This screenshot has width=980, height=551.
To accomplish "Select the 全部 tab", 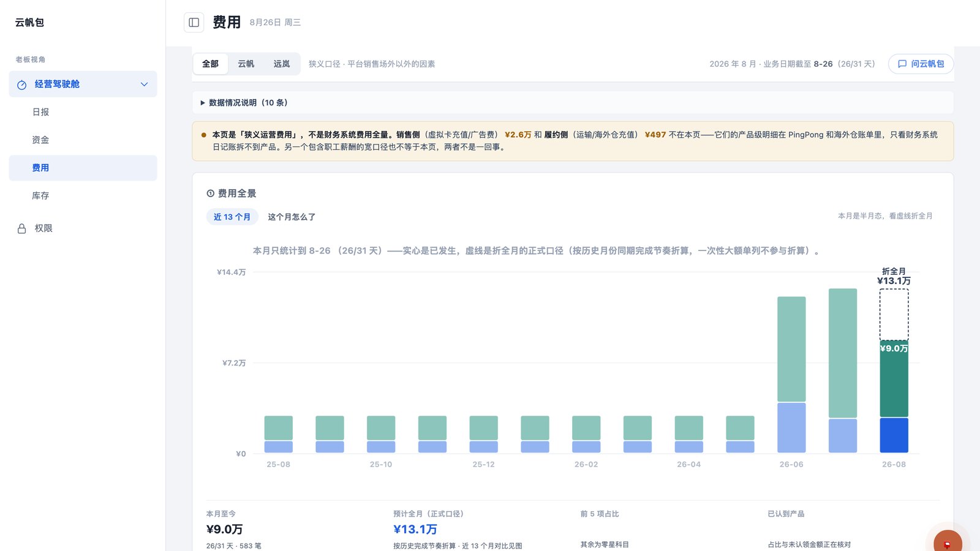I will tap(210, 64).
